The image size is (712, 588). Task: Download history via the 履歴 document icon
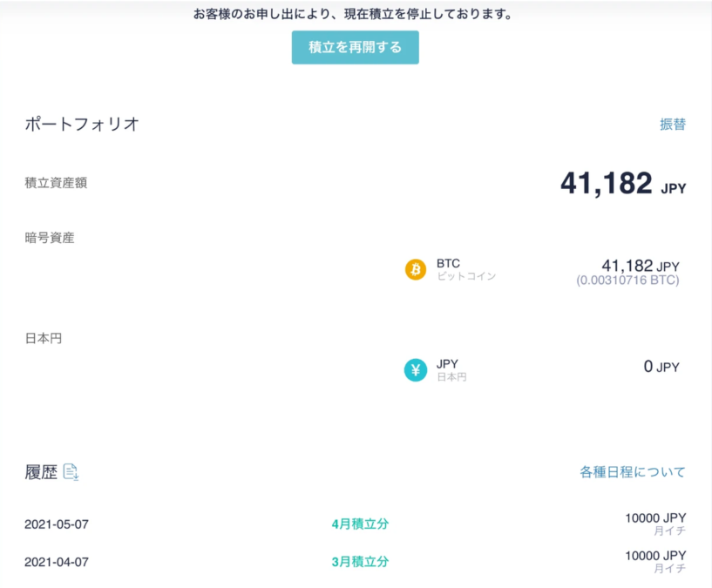click(x=71, y=472)
